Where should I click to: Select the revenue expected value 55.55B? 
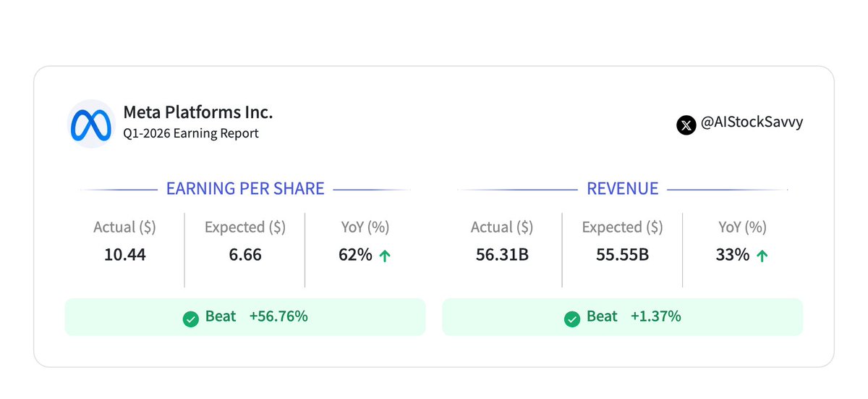click(622, 255)
